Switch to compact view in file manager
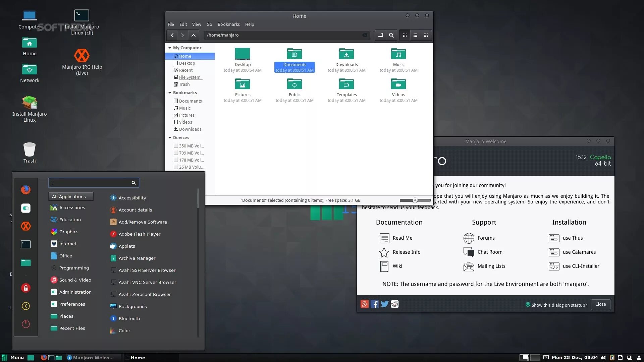Viewport: 644px width, 362px height. click(x=426, y=35)
